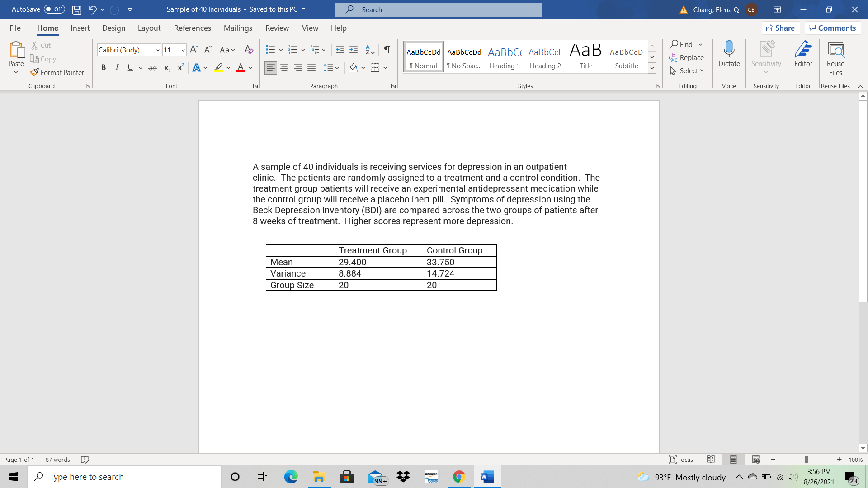
Task: Click the Share button
Action: 781,28
